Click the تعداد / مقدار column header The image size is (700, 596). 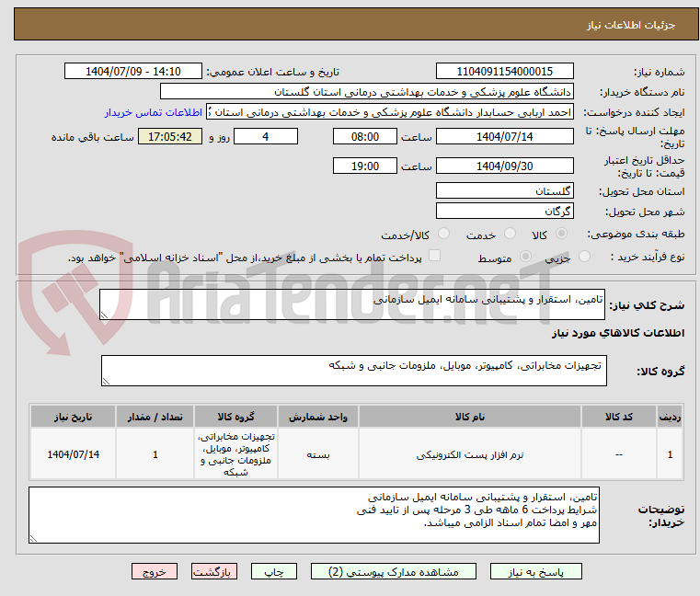[x=155, y=417]
